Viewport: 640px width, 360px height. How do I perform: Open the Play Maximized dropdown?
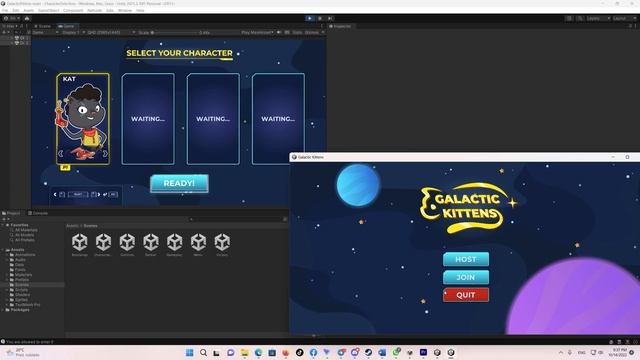pyautogui.click(x=257, y=32)
